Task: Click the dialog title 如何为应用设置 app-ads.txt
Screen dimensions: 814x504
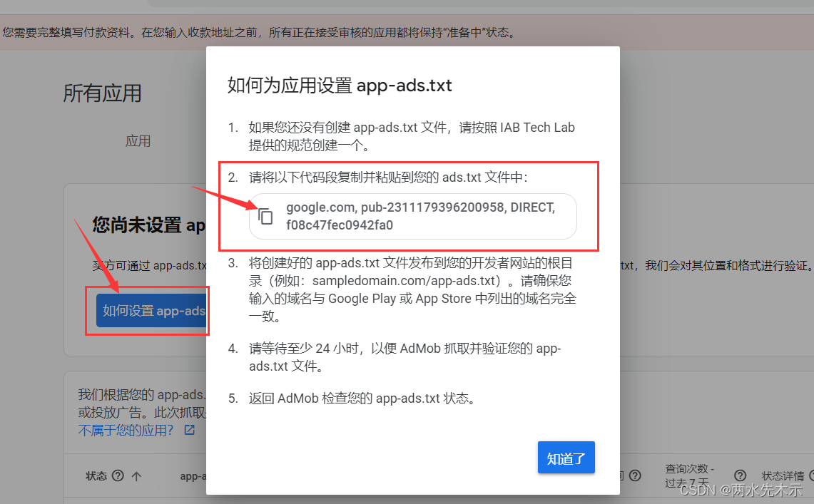Action: click(340, 85)
